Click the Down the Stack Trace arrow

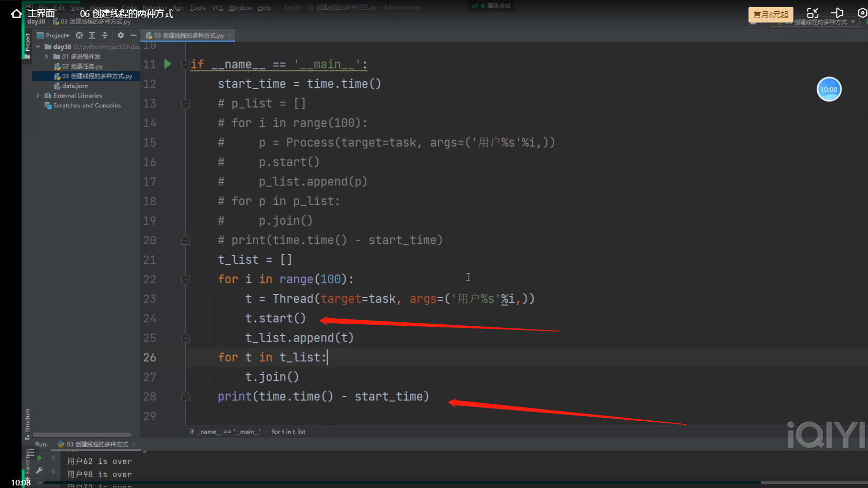53,471
